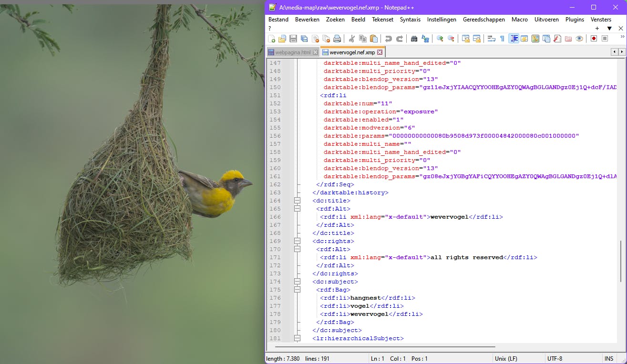
Task: Click the Unix (LF) line-ending status field
Action: point(506,359)
